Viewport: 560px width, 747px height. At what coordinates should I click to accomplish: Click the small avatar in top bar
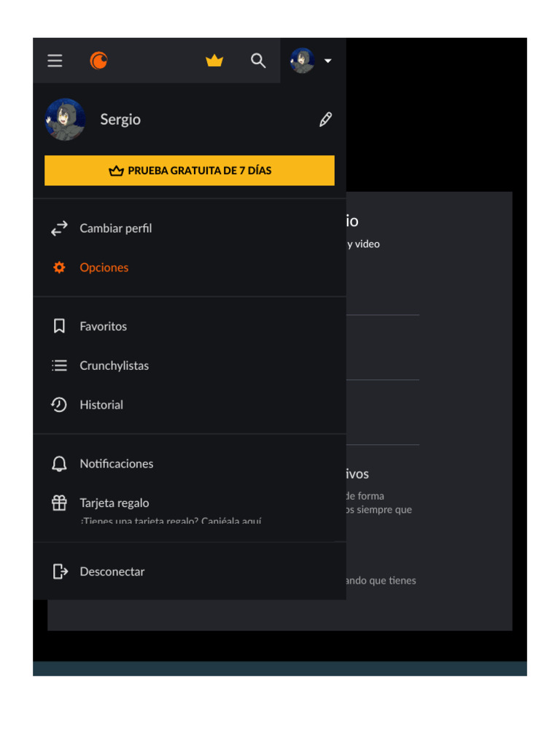303,61
